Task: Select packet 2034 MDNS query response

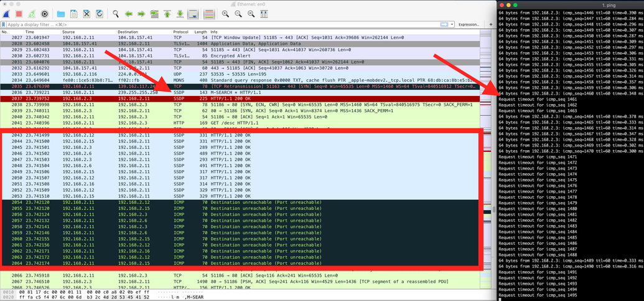Action: [240, 80]
